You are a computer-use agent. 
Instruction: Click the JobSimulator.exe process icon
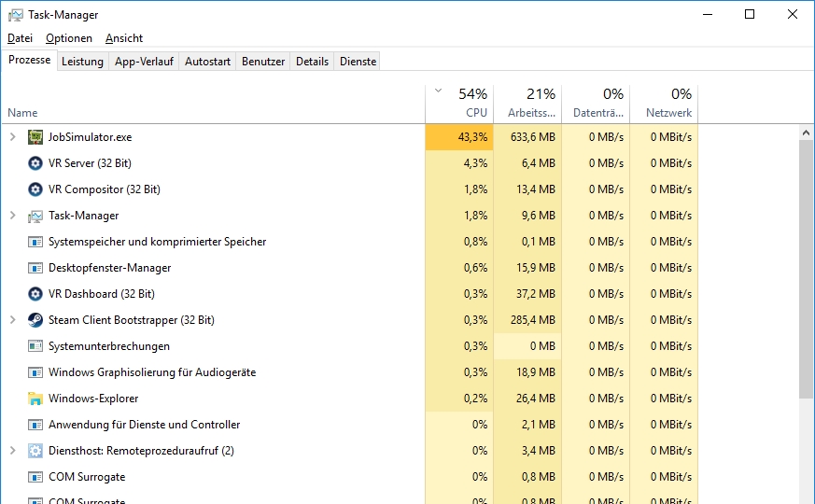pyautogui.click(x=35, y=137)
